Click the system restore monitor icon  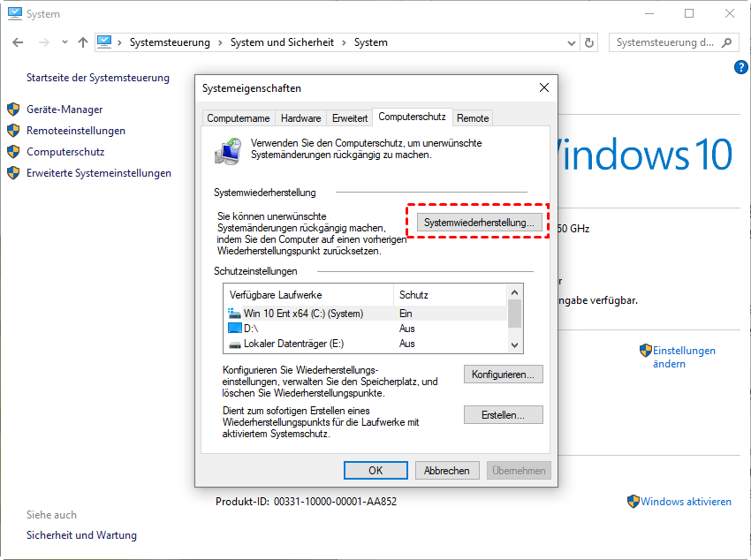[x=228, y=151]
